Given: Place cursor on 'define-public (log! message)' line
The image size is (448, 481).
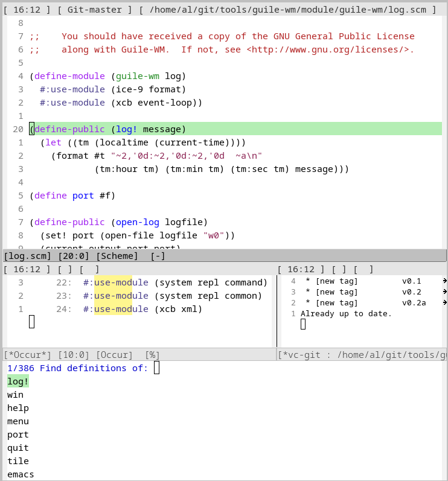Looking at the screenshot, I should point(235,129).
